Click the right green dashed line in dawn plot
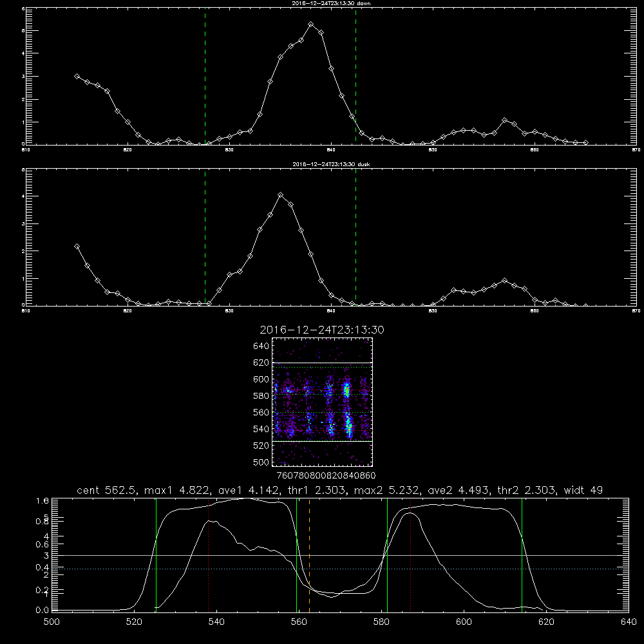644x644 pixels. click(x=355, y=77)
